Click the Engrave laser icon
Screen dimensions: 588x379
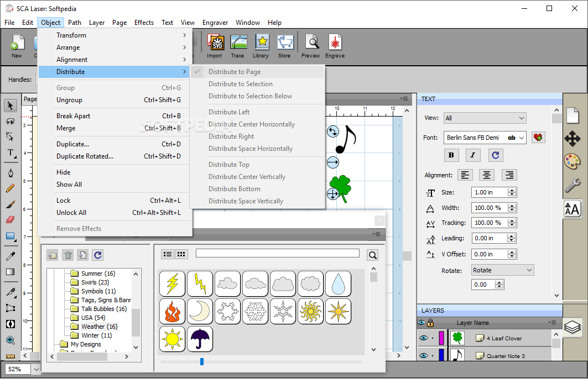click(x=335, y=46)
